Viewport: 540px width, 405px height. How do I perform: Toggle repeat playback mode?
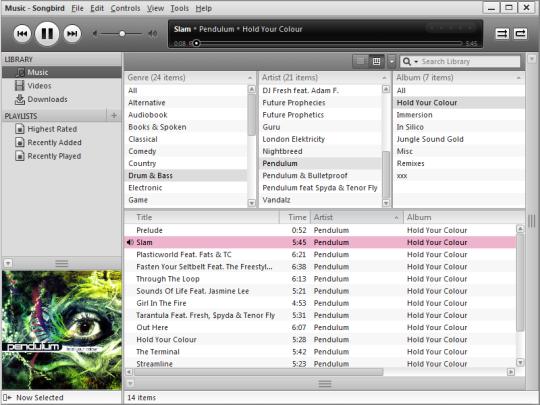(x=520, y=34)
